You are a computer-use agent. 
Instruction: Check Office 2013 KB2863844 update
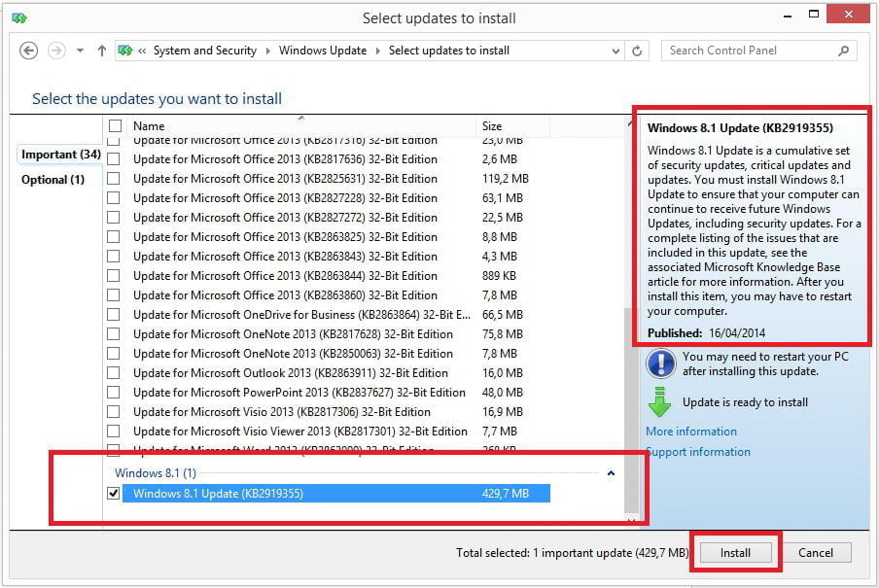click(113, 276)
